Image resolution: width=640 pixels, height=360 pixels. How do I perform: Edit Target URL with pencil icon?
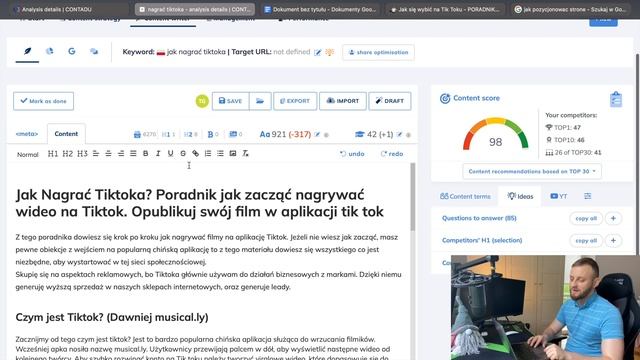318,52
